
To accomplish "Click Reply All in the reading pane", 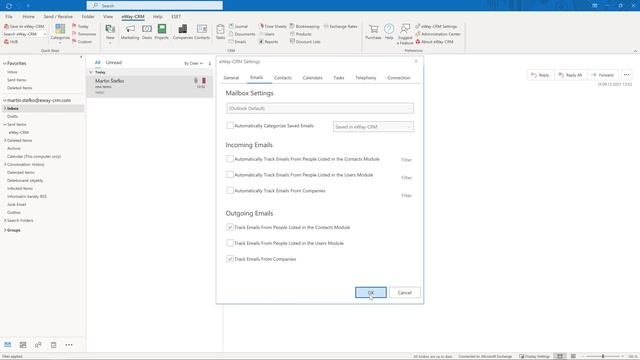I will coord(570,75).
